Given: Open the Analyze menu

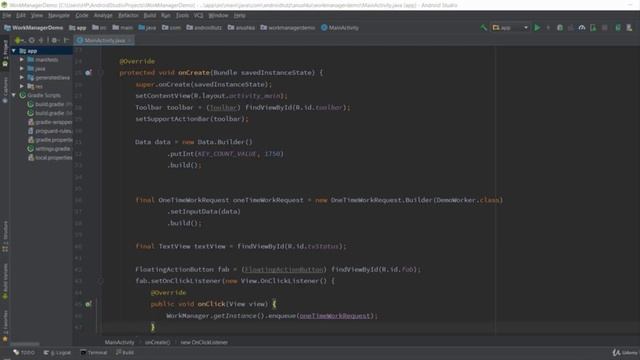Looking at the screenshot, I should click(x=103, y=16).
